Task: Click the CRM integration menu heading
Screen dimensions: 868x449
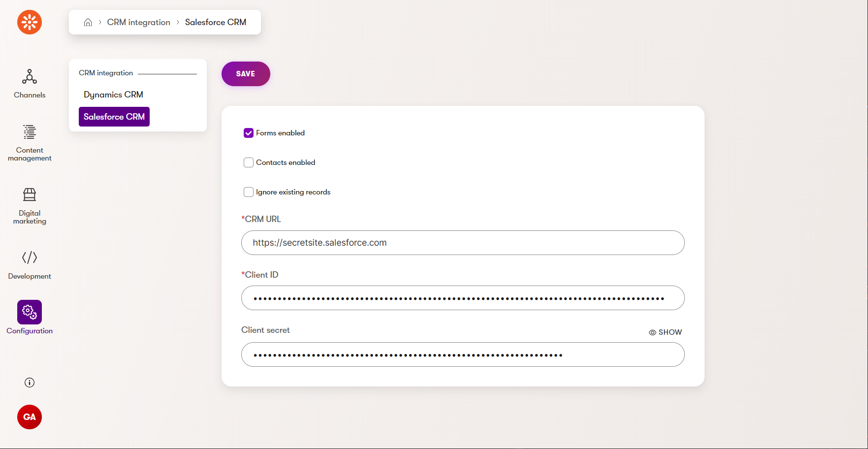Action: 106,73
